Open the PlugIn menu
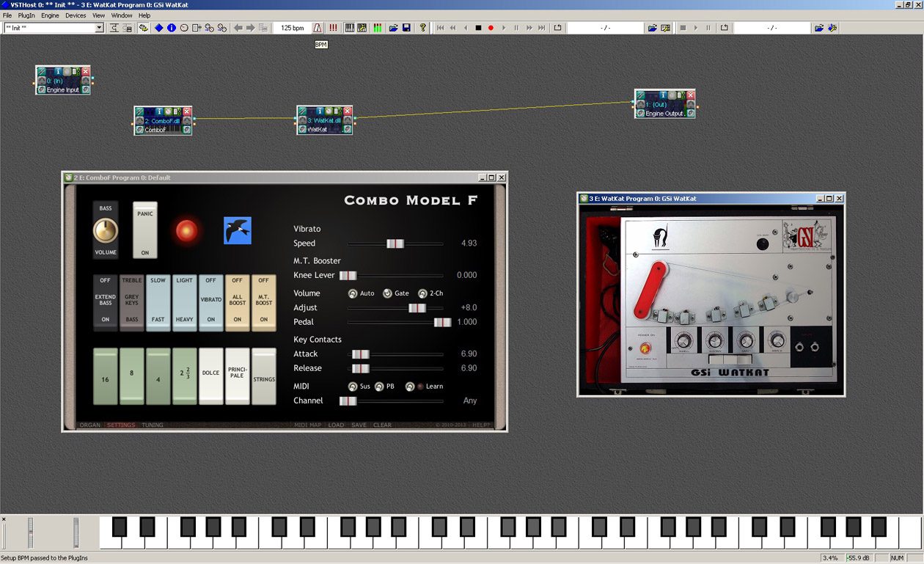 26,15
